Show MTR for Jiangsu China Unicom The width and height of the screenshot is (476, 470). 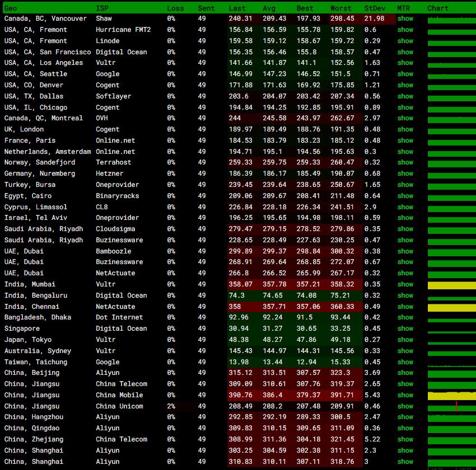point(405,407)
